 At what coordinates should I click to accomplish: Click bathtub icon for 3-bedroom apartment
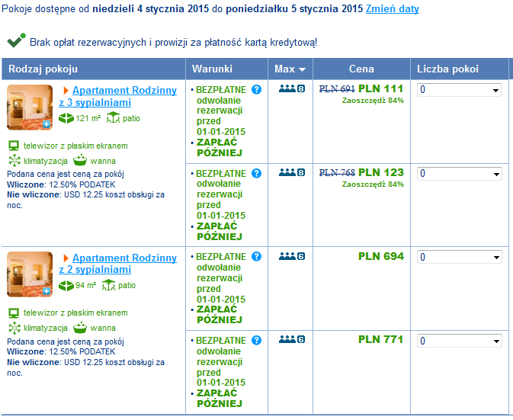pos(80,160)
